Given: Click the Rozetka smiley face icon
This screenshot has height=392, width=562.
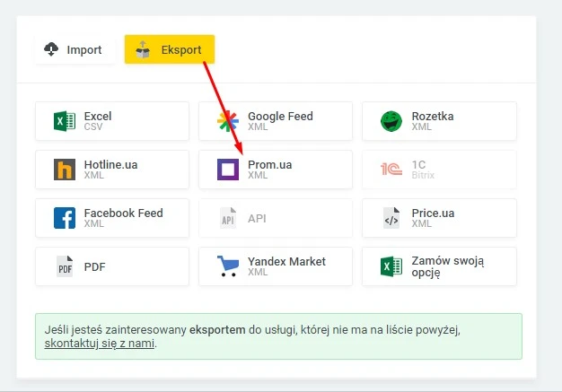Looking at the screenshot, I should pos(391,121).
